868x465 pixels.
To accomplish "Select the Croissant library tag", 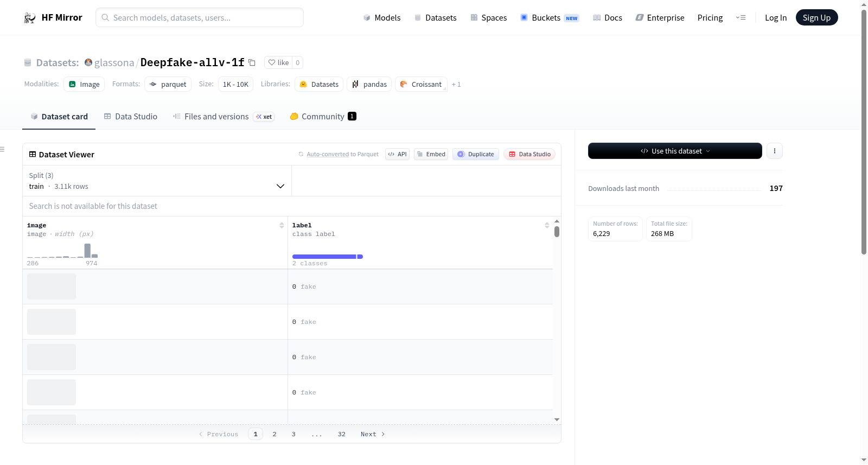I will tap(421, 84).
